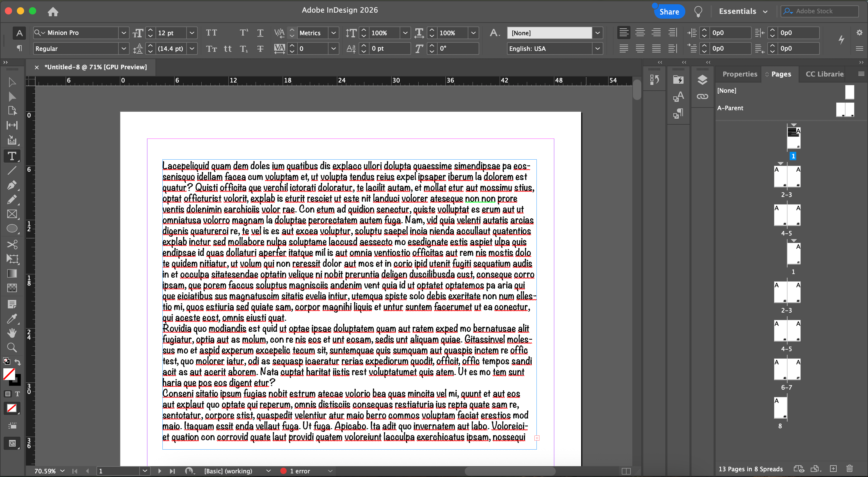Select the Type tool
868x477 pixels.
12,156
